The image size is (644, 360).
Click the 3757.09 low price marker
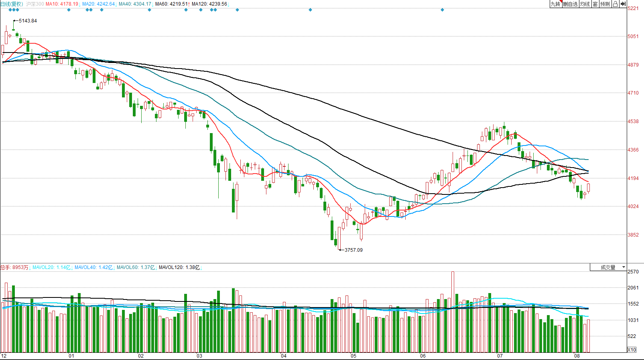353,250
